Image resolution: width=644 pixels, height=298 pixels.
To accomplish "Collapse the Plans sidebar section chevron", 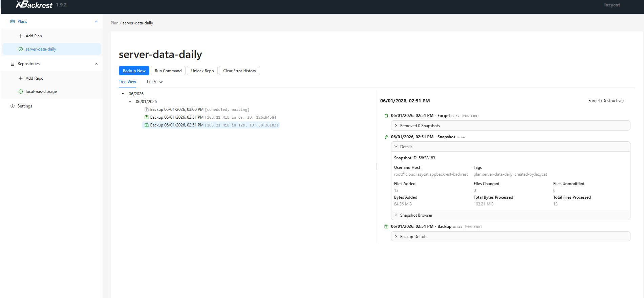I will click(x=96, y=21).
